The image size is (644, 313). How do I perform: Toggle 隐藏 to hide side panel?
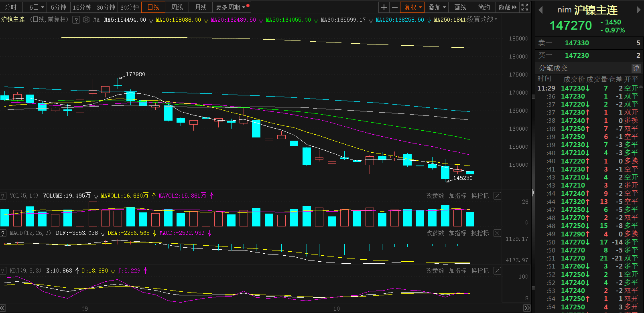coord(508,7)
